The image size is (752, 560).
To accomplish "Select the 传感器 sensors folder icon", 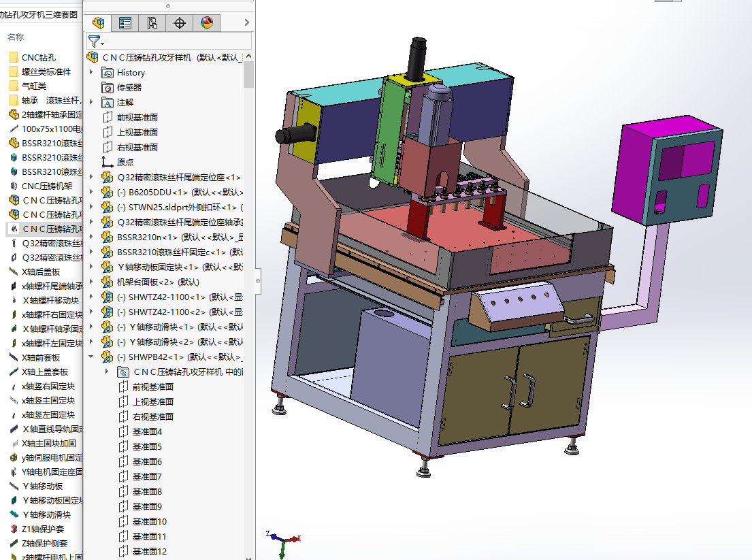I will point(108,87).
